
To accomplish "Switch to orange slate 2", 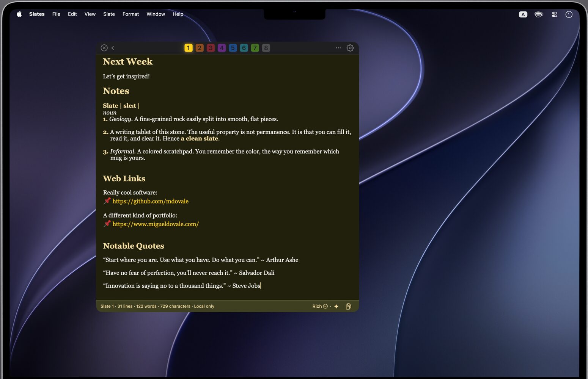I will 200,48.
